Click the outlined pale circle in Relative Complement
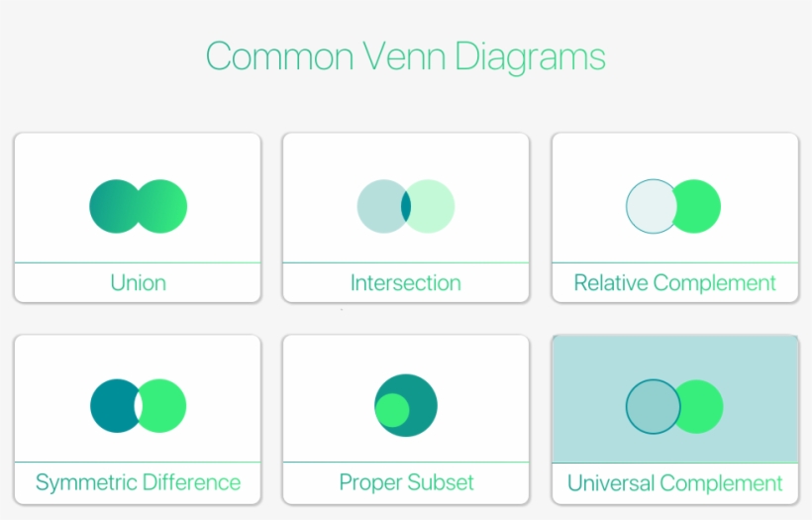 point(650,207)
